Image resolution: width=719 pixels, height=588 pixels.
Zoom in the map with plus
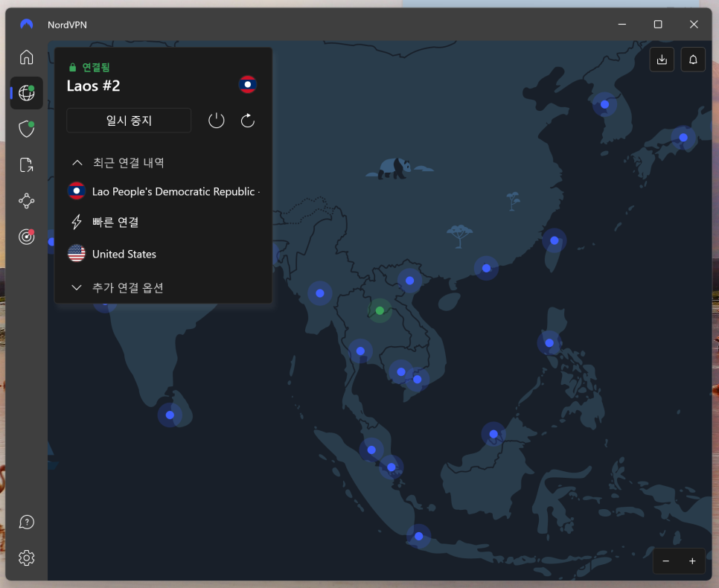(x=692, y=561)
